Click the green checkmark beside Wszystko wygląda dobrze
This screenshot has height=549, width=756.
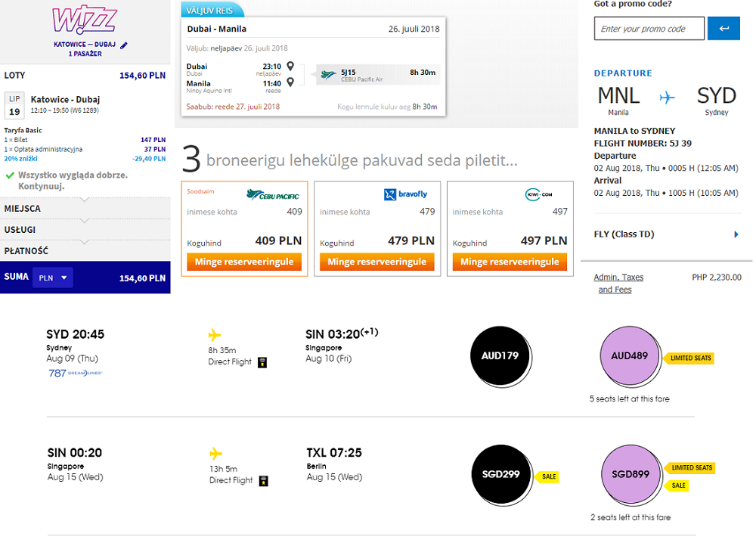(x=10, y=175)
